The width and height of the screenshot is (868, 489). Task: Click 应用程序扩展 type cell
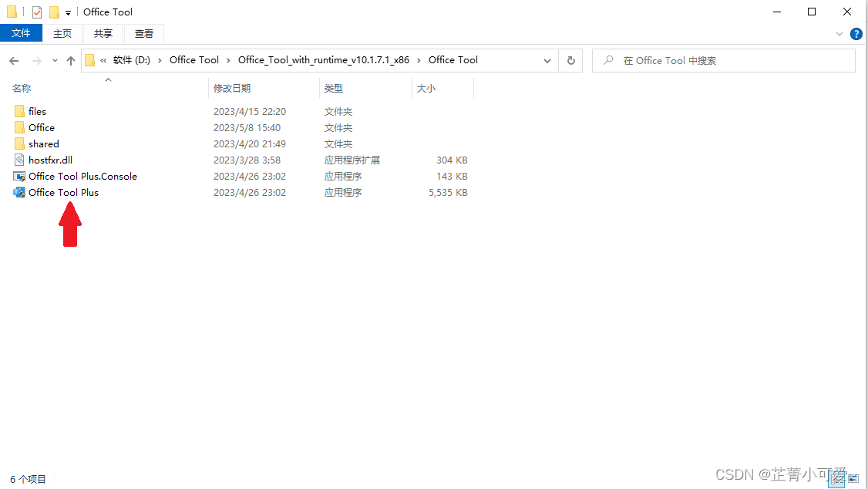(x=352, y=160)
